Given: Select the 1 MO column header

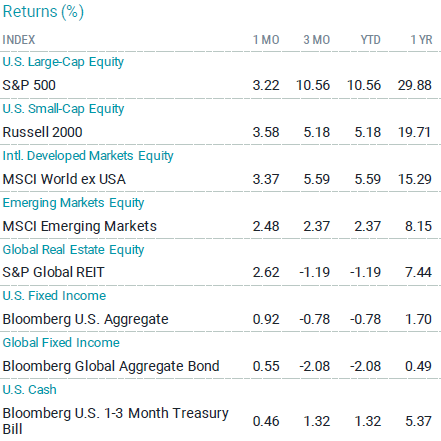Looking at the screenshot, I should tap(266, 40).
